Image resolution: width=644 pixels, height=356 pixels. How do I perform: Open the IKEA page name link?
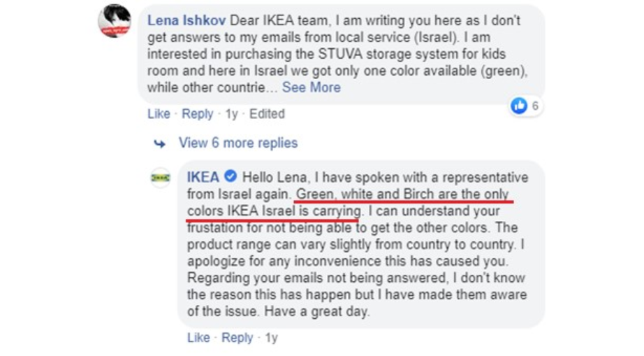(203, 177)
